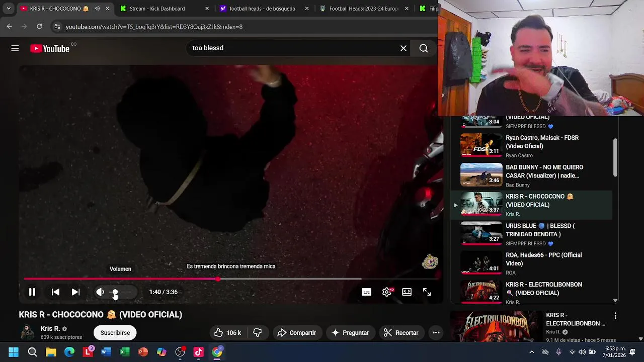Click the Preguntar button

(x=351, y=332)
